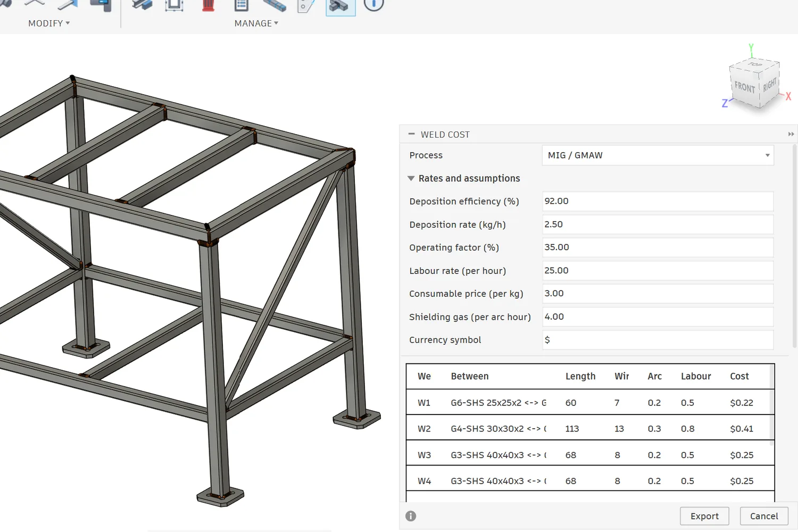
Task: Click the Labour column header
Action: click(x=696, y=376)
